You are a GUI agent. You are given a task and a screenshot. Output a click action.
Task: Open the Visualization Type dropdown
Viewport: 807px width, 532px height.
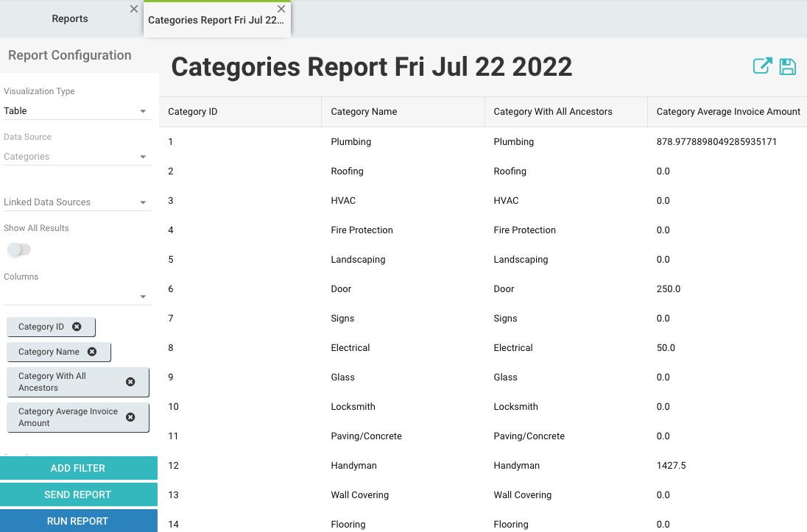(77, 111)
